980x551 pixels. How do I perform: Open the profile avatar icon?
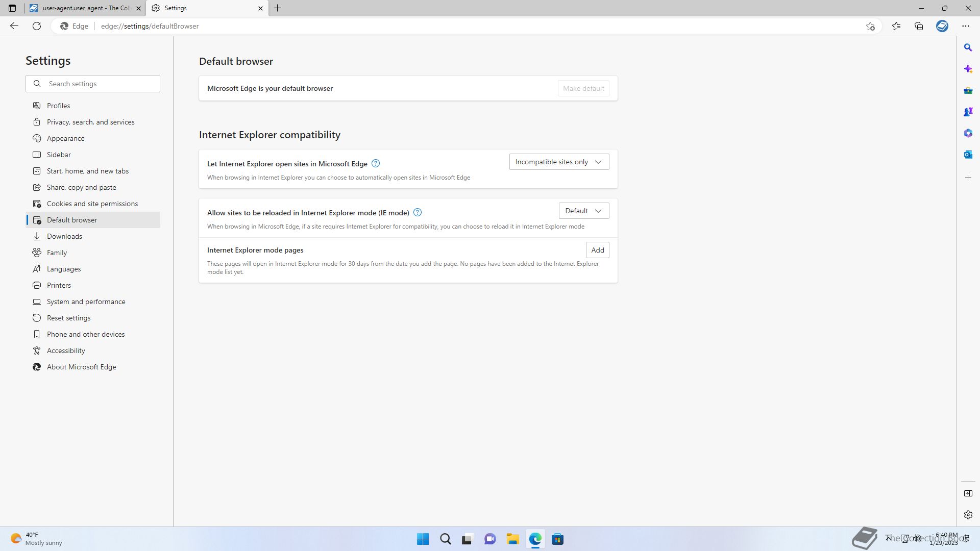[x=942, y=26]
